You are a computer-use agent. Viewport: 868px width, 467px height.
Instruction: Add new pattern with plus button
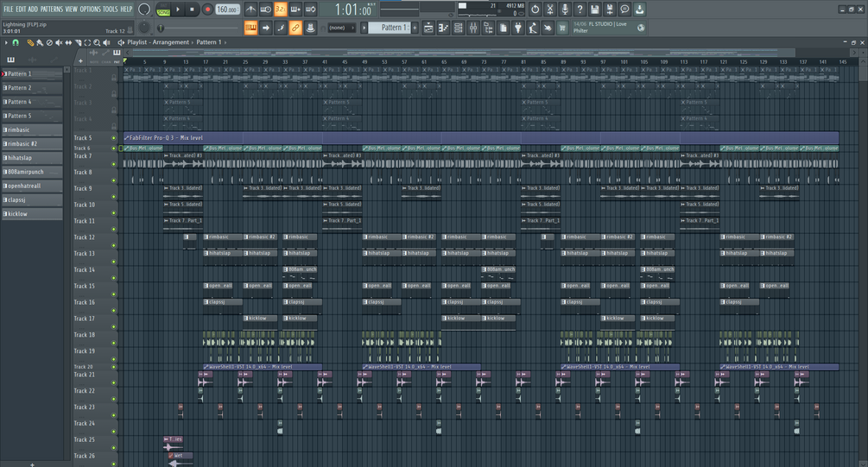click(415, 28)
